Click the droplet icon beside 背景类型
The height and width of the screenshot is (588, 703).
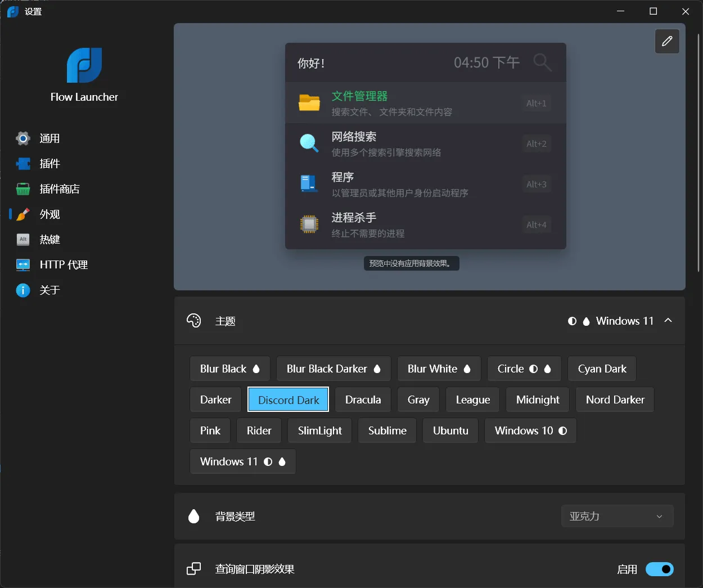tap(193, 516)
